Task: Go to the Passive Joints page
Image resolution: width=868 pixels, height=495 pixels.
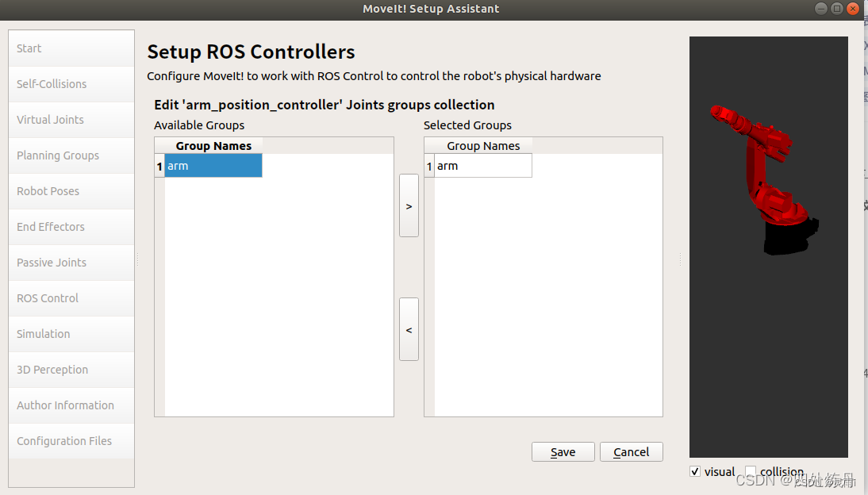Action: coord(71,262)
